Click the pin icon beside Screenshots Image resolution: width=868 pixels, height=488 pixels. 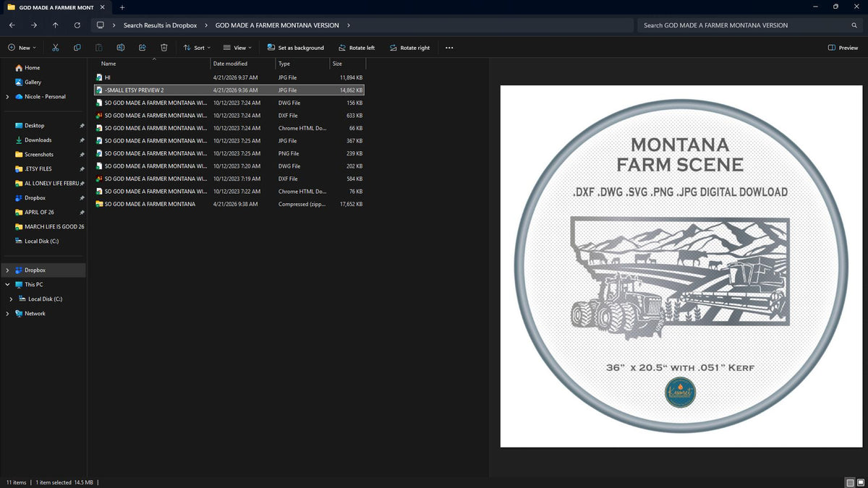(82, 155)
